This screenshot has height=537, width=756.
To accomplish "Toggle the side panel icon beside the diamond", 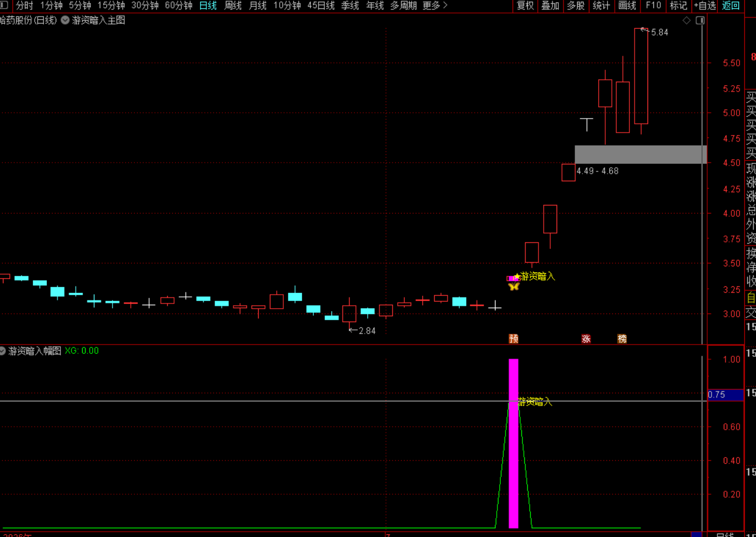I will tap(700, 21).
